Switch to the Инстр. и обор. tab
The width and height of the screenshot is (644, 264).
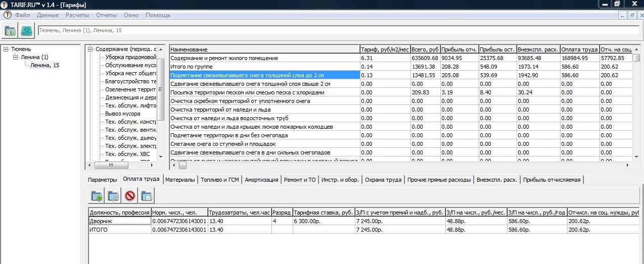[340, 180]
